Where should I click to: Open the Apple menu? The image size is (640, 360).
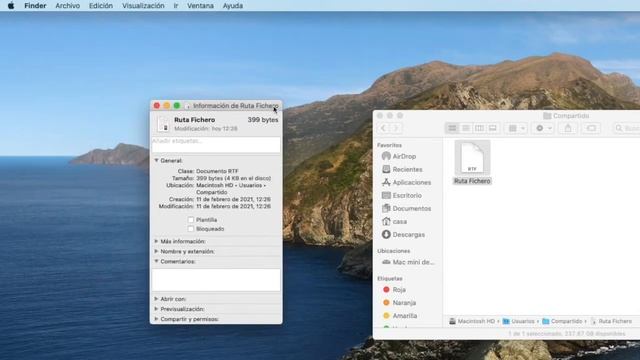(x=11, y=6)
